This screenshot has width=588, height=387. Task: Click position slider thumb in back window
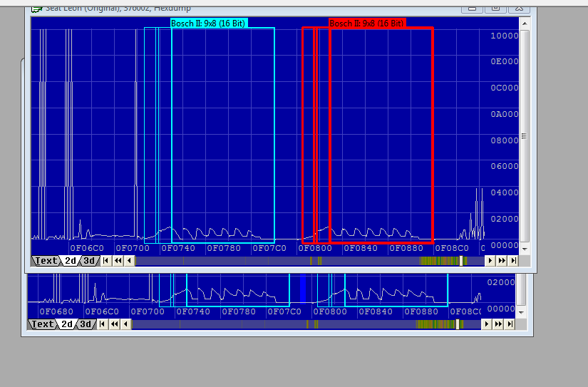458,324
